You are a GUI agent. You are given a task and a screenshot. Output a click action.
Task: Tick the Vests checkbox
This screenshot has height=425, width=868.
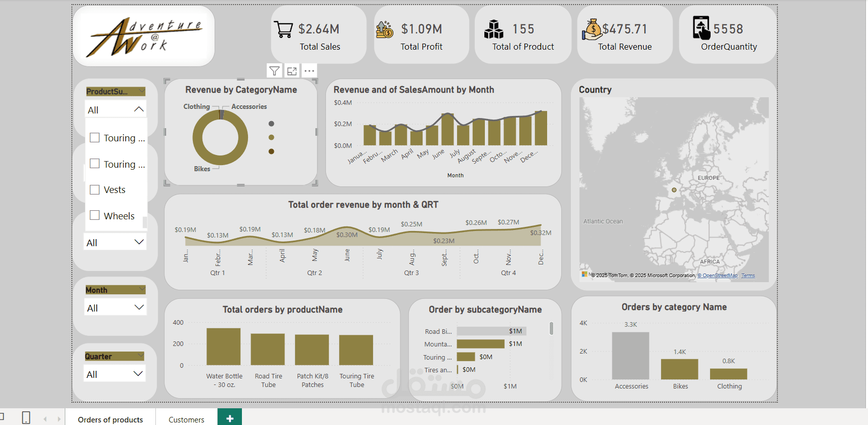[95, 189]
